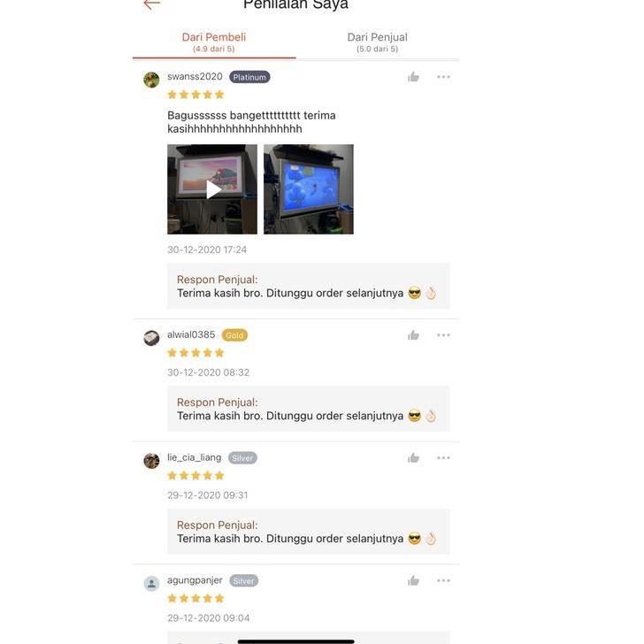Like alwial0385's review with thumbs up

tap(413, 335)
